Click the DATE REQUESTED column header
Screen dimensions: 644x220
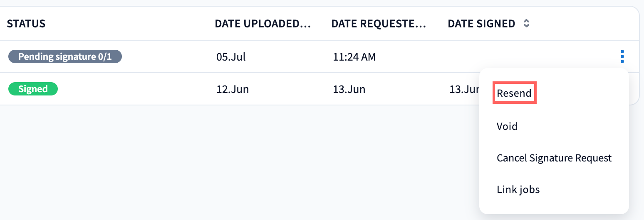379,24
